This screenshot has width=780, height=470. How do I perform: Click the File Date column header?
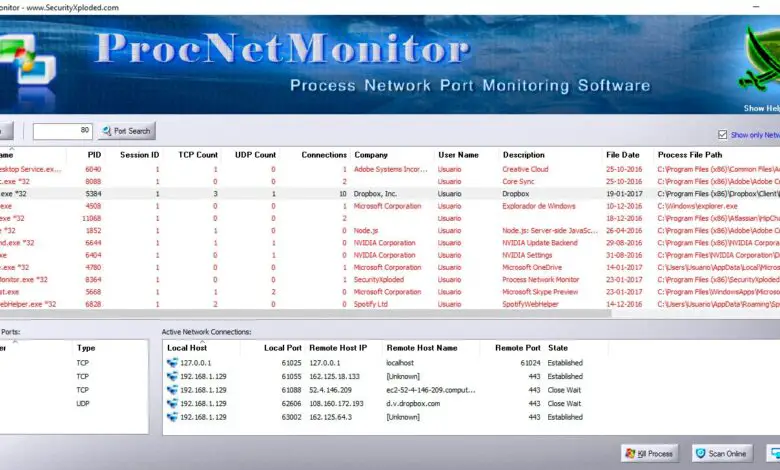click(x=622, y=155)
